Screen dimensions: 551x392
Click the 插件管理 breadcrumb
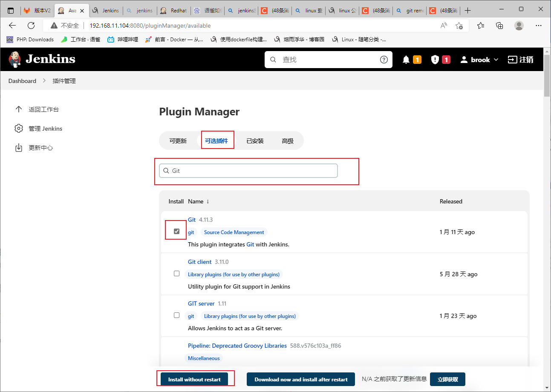point(64,81)
